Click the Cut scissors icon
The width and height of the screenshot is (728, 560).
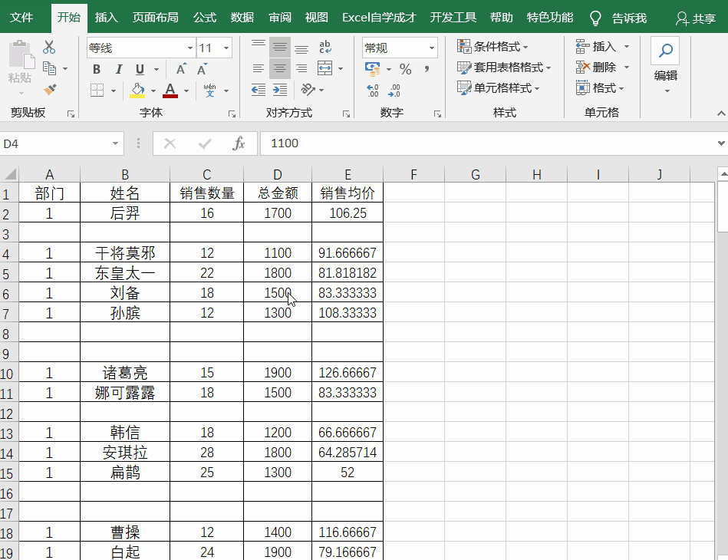tap(49, 48)
